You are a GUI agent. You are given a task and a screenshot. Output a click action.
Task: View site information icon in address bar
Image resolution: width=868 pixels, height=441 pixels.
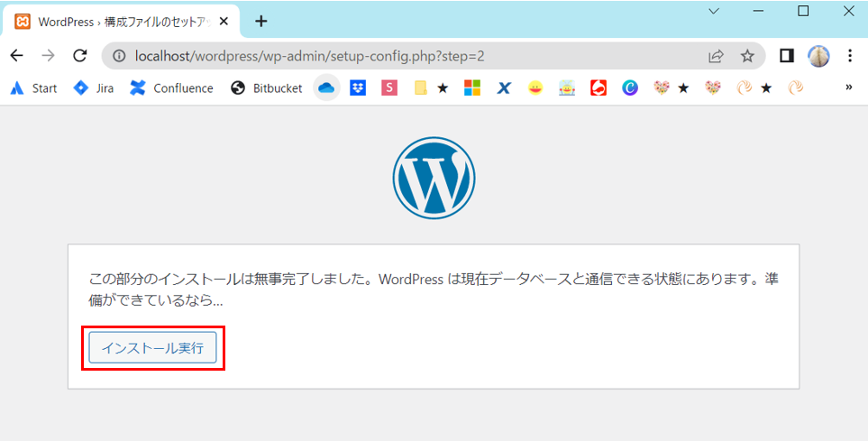tap(118, 56)
